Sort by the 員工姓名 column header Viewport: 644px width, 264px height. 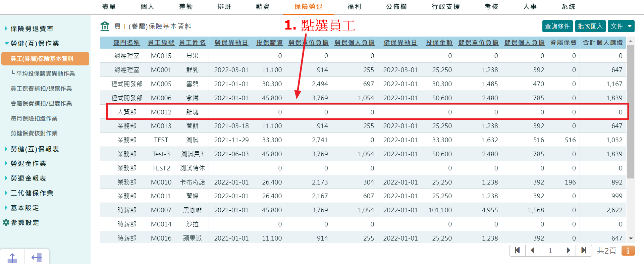192,43
